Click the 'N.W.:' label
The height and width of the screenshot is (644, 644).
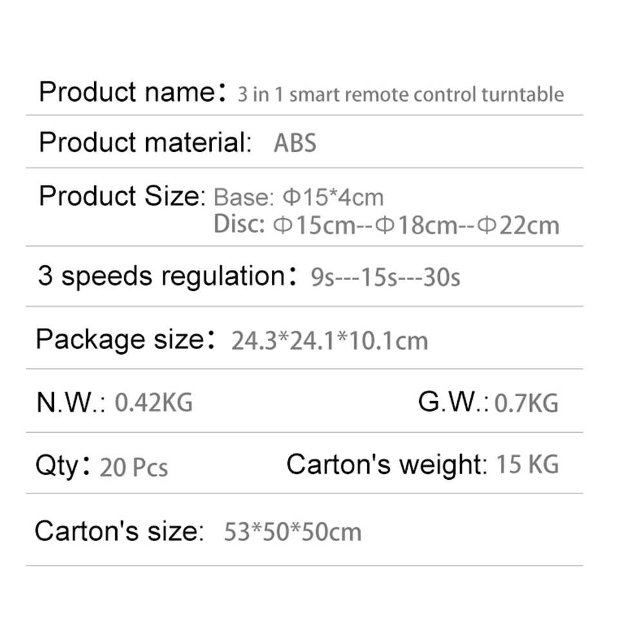71,402
